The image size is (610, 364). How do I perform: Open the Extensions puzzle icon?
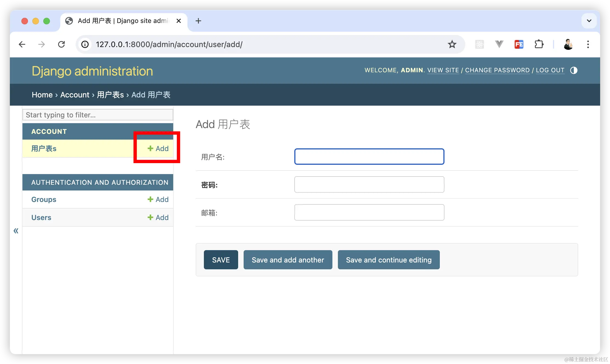(x=539, y=44)
